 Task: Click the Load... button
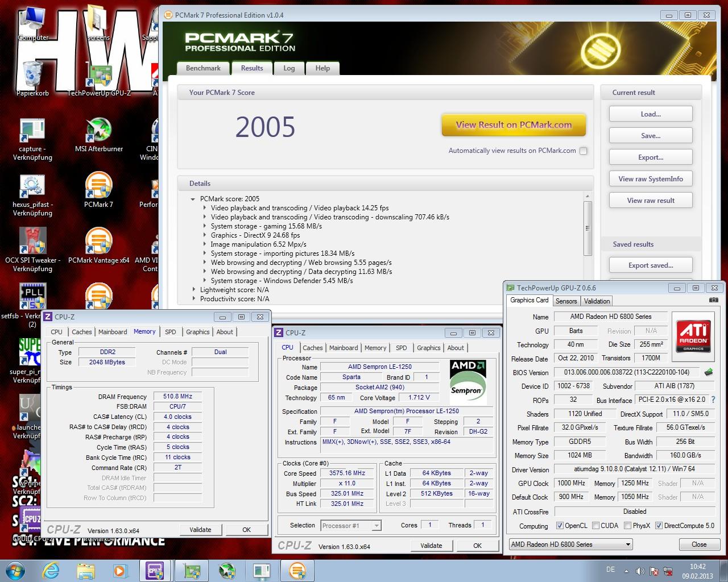(x=651, y=114)
